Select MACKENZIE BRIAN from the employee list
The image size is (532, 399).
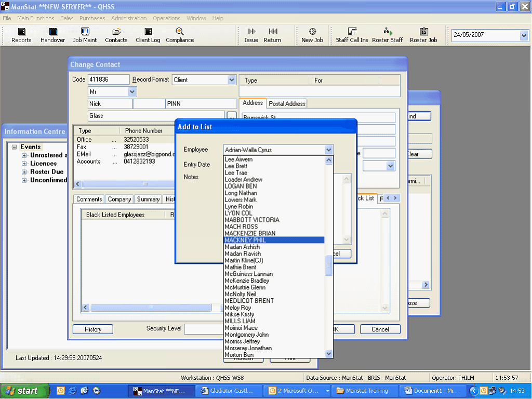coord(250,233)
